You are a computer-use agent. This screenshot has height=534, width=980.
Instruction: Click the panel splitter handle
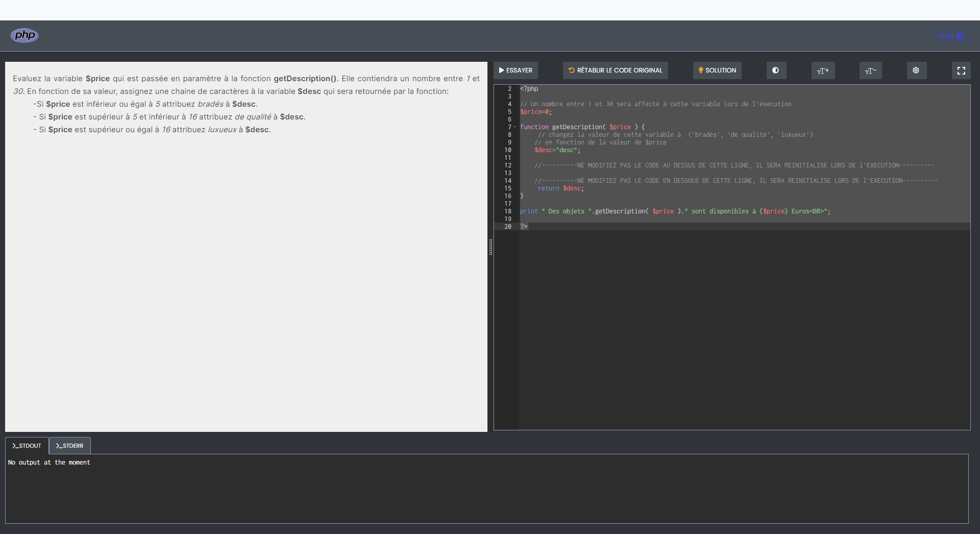[491, 247]
